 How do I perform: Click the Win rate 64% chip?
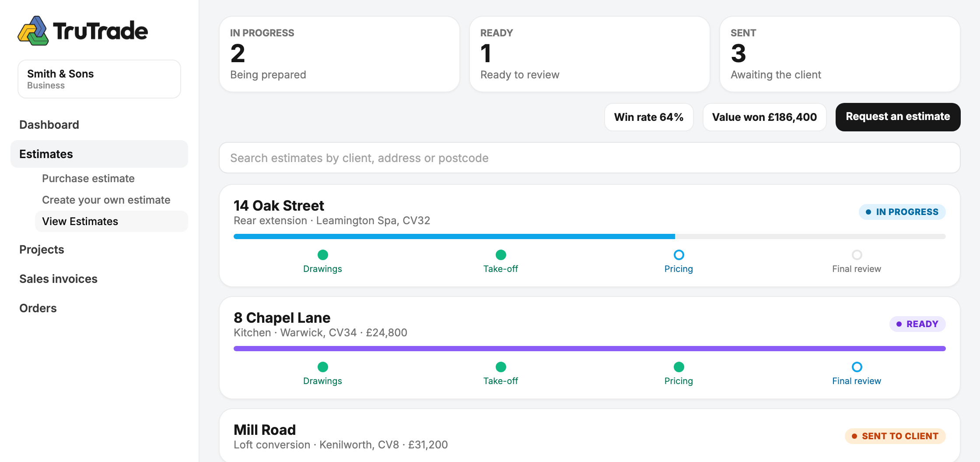point(649,117)
